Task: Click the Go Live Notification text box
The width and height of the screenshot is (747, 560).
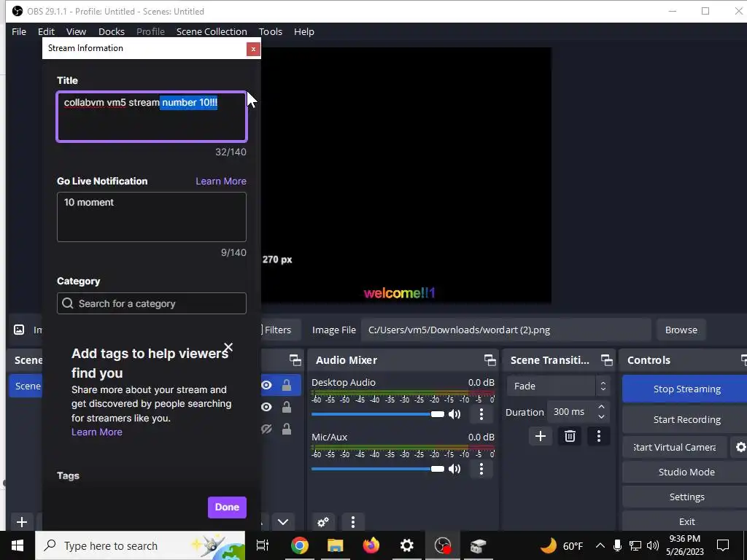Action: coord(152,217)
